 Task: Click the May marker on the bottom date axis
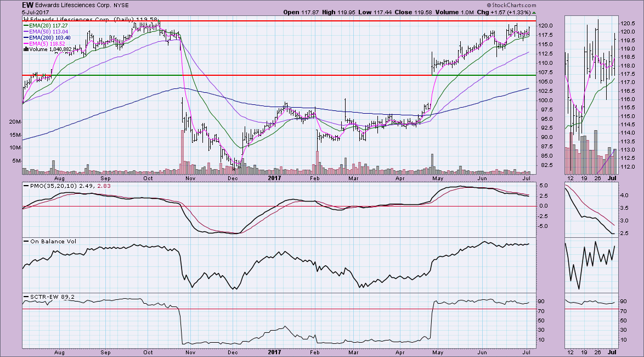(437, 352)
